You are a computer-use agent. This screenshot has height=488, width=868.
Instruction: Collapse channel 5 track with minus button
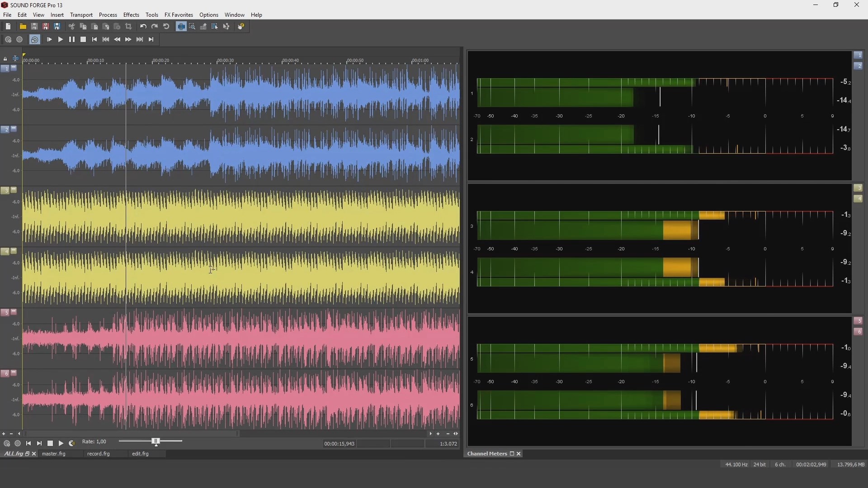pos(14,312)
